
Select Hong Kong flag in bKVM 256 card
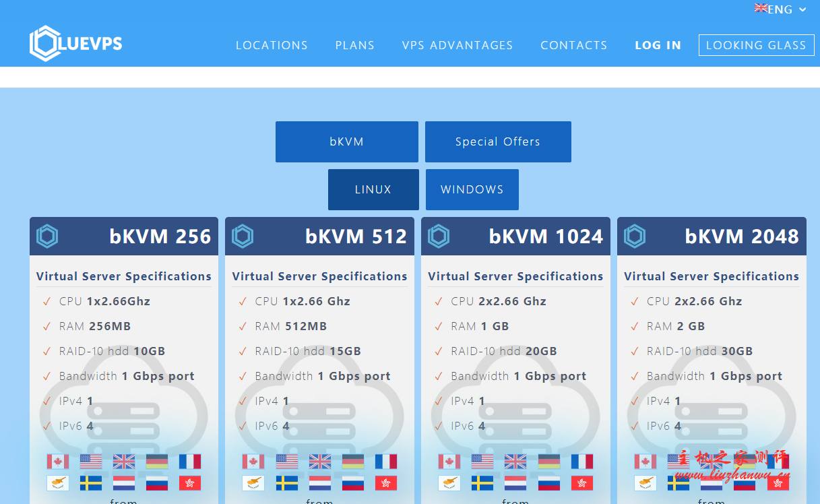[x=190, y=483]
